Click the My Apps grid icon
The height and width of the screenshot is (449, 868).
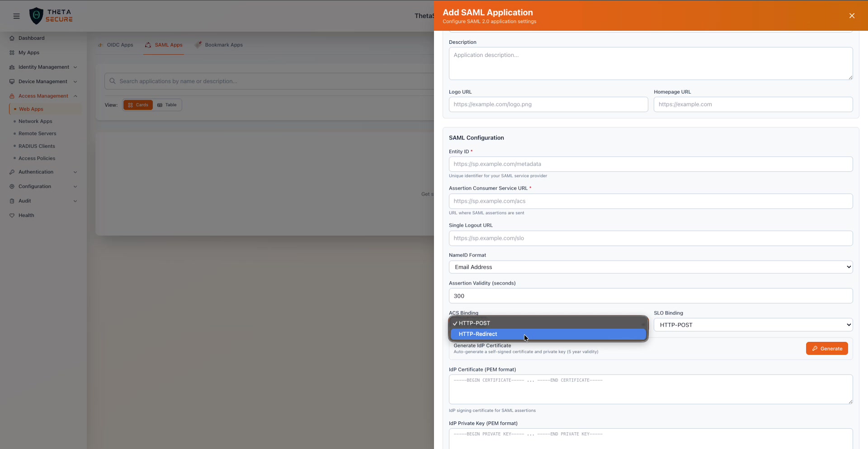[x=12, y=53]
